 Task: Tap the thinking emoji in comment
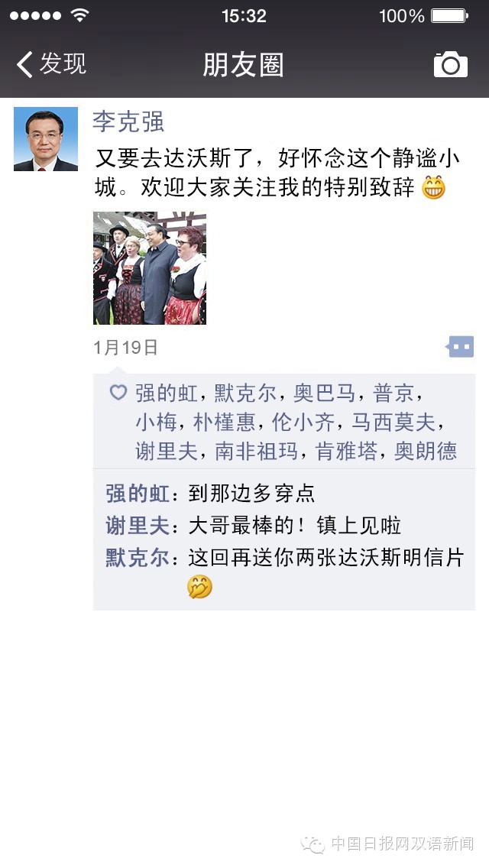tap(200, 587)
